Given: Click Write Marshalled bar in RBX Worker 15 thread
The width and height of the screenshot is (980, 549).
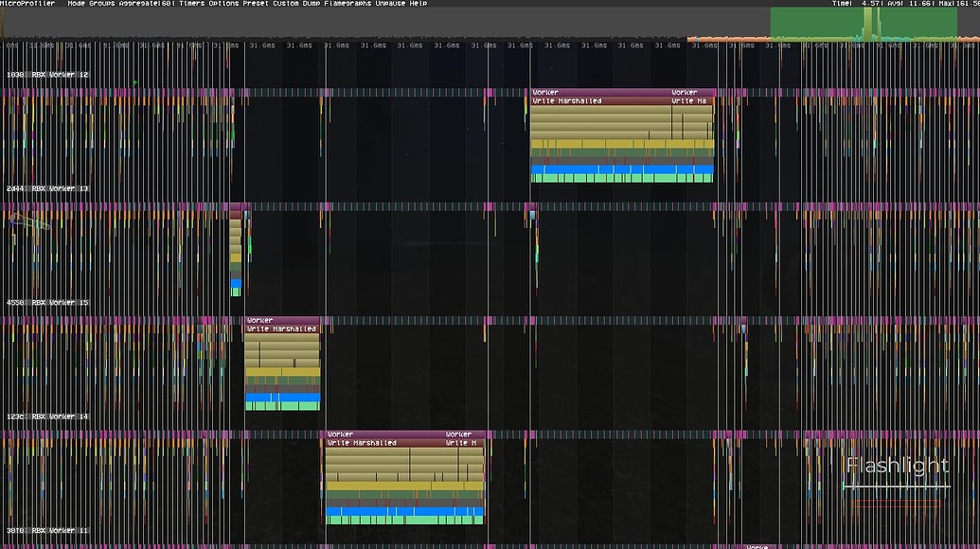Looking at the screenshot, I should [282, 329].
